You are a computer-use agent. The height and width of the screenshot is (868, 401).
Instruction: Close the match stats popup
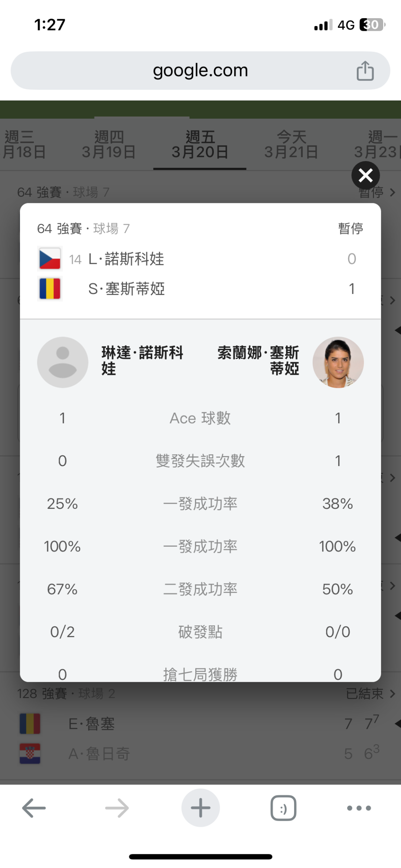pyautogui.click(x=365, y=175)
